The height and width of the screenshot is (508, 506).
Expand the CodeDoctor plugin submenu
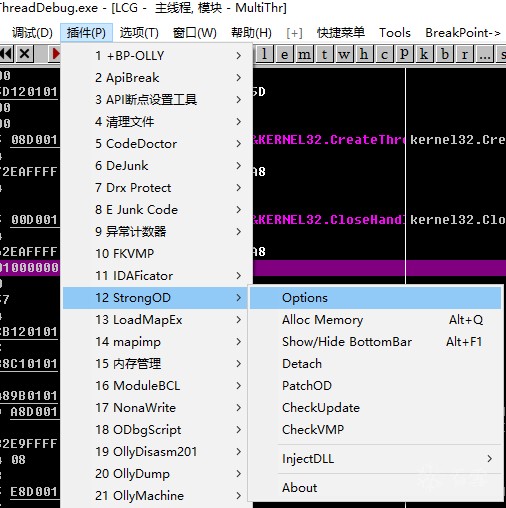(155, 143)
